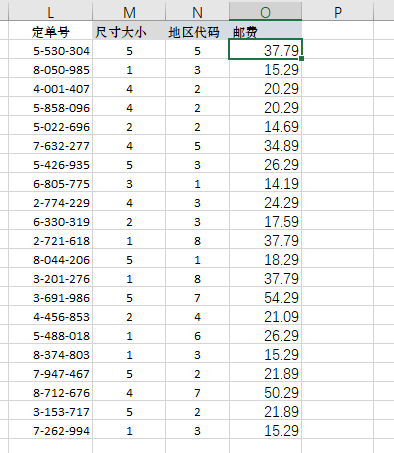The height and width of the screenshot is (453, 394).
Task: Select column N header
Action: click(197, 12)
